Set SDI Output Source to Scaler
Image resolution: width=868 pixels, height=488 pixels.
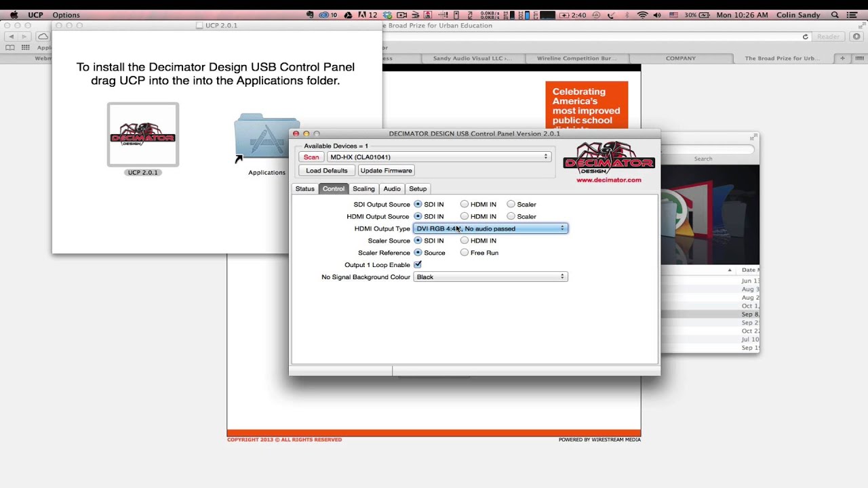pos(511,204)
